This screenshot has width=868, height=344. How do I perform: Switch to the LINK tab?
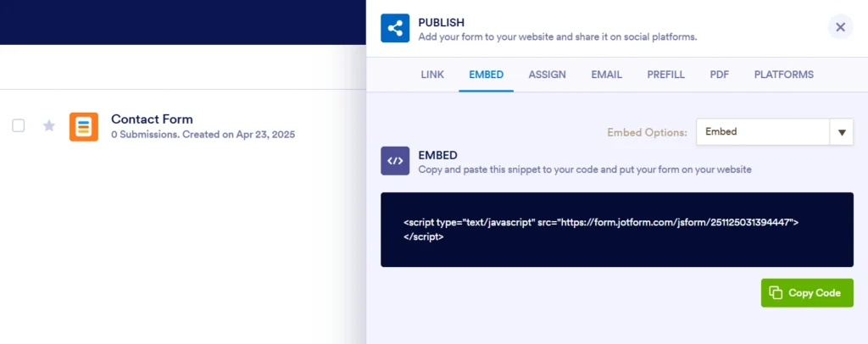pyautogui.click(x=432, y=75)
